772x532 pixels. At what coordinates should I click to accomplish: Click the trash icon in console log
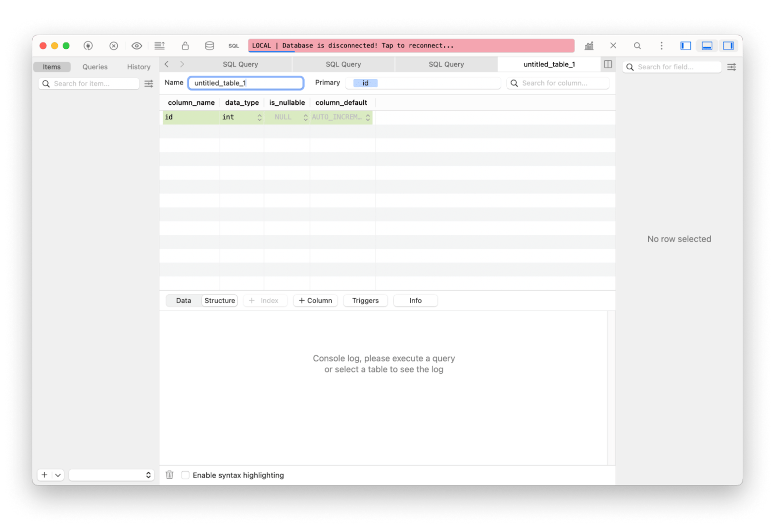tap(169, 475)
